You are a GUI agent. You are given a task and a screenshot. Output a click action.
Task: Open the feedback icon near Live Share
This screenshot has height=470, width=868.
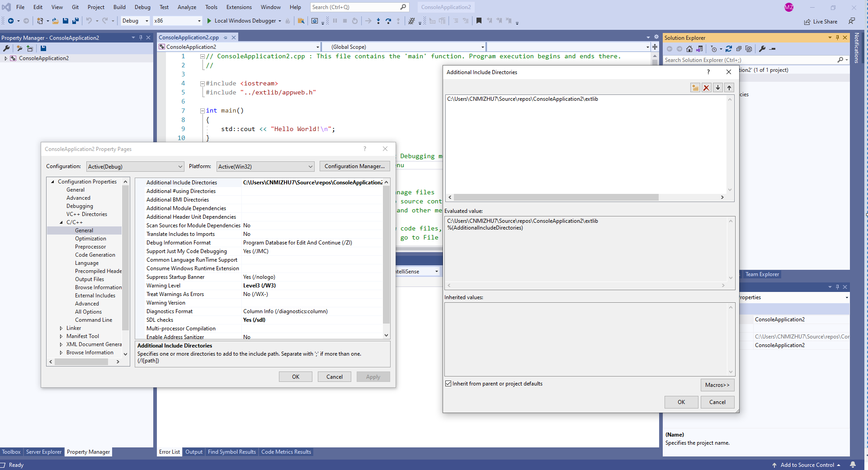pyautogui.click(x=852, y=21)
